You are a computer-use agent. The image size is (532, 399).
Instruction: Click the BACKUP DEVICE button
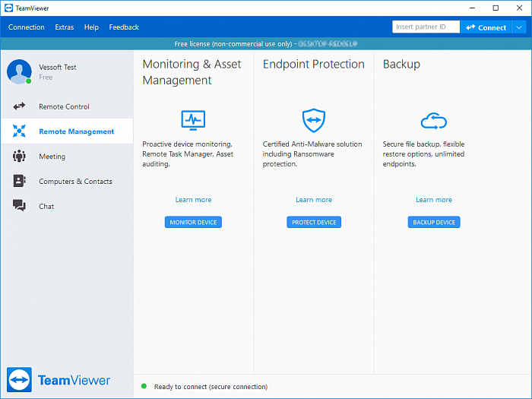pos(434,222)
